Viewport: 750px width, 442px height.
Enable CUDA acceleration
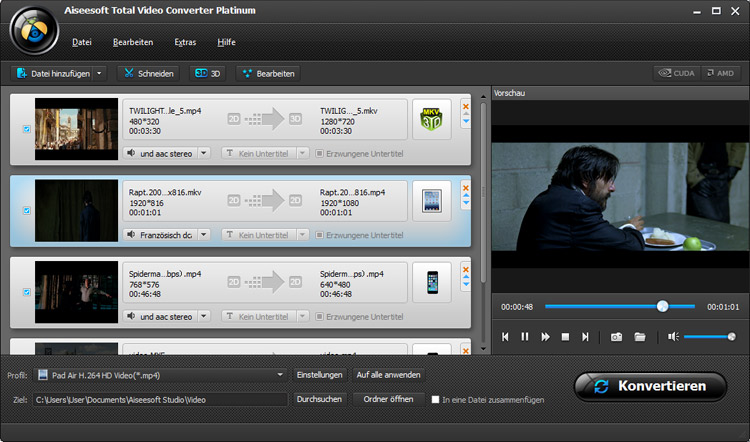(677, 73)
